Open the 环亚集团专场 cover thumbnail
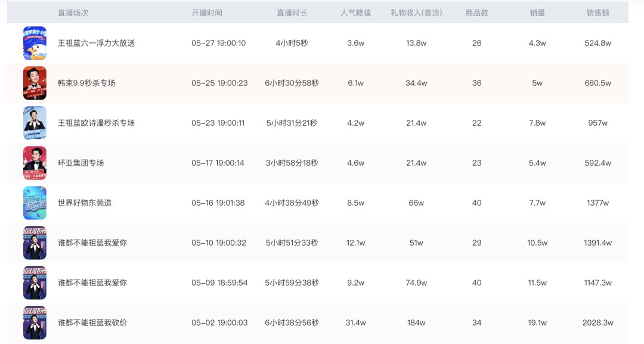The width and height of the screenshot is (644, 344). [35, 163]
